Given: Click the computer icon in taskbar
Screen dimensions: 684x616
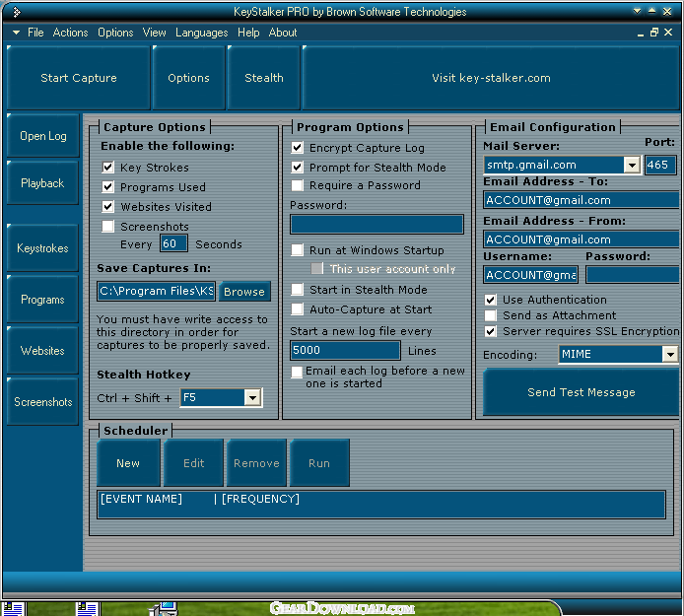Looking at the screenshot, I should pos(164,608).
